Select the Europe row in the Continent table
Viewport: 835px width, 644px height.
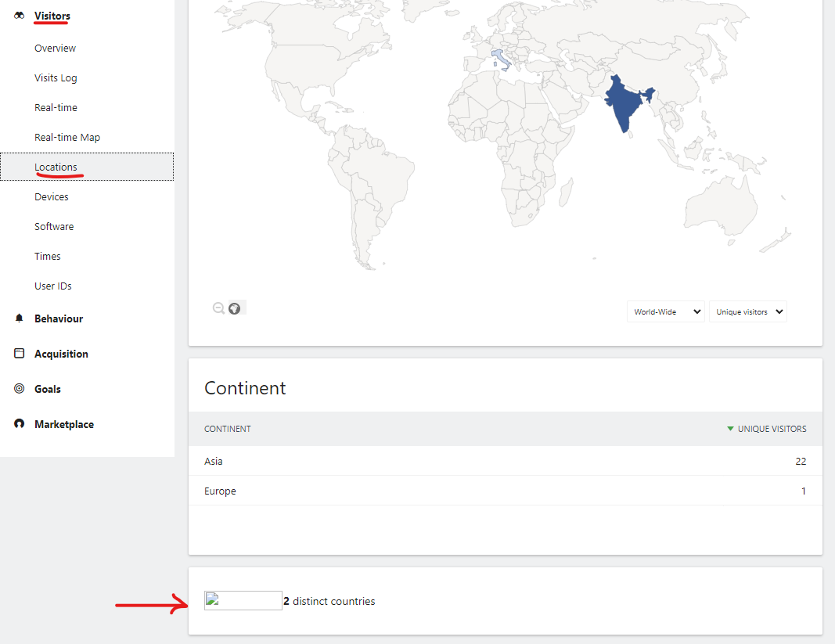click(x=506, y=491)
